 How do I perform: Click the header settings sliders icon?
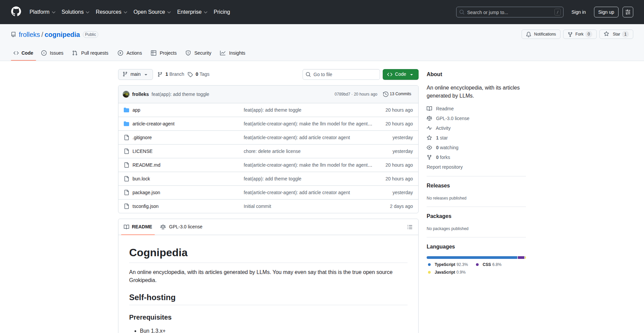coord(628,12)
